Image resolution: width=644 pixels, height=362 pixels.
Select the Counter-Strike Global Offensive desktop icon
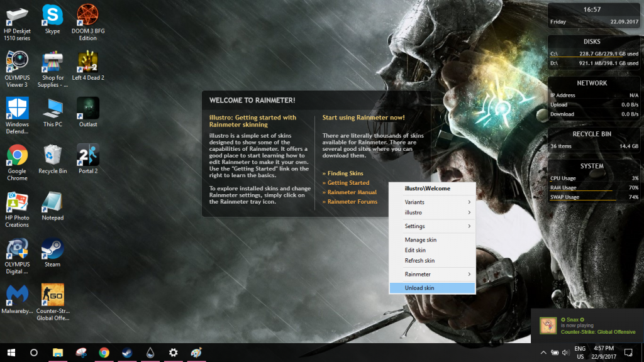[x=53, y=302]
